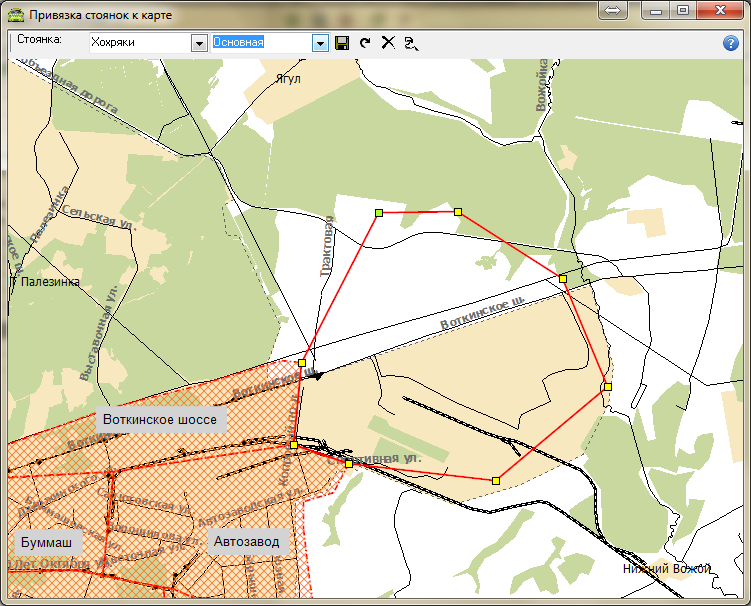Screen dimensions: 751x606
Task: Expand the Основная zone type dropdown arrow
Action: tap(320, 43)
